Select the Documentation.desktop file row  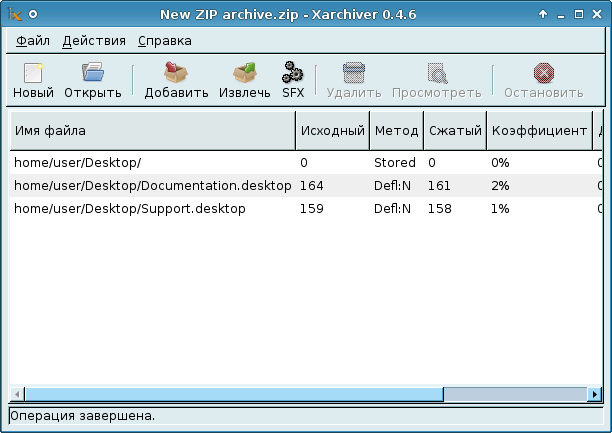pos(152,185)
